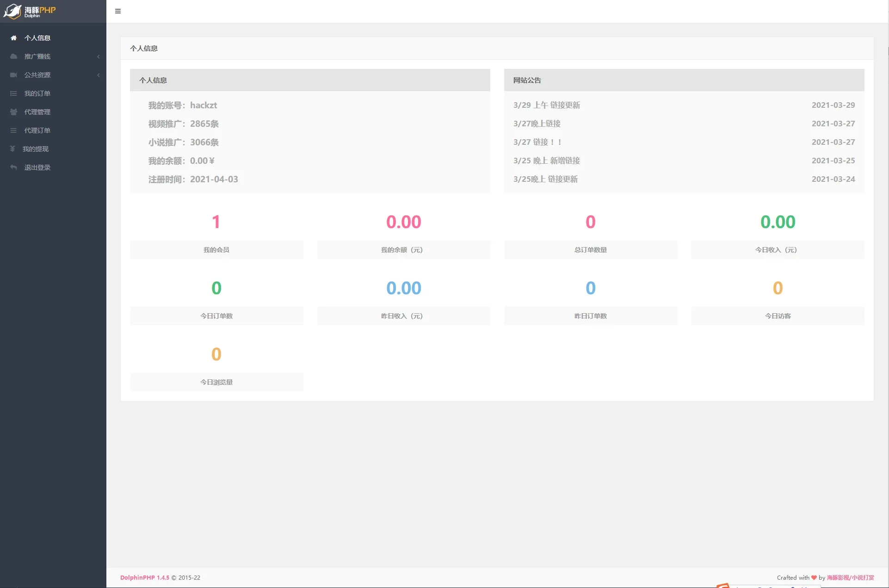Click the home icon beside 个人信息
The width and height of the screenshot is (889, 588).
coord(13,38)
